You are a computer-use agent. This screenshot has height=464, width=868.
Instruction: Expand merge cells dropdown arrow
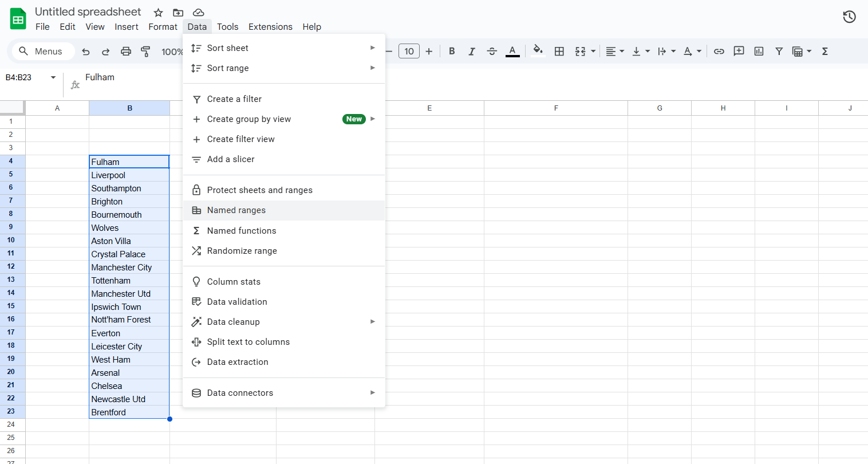593,52
